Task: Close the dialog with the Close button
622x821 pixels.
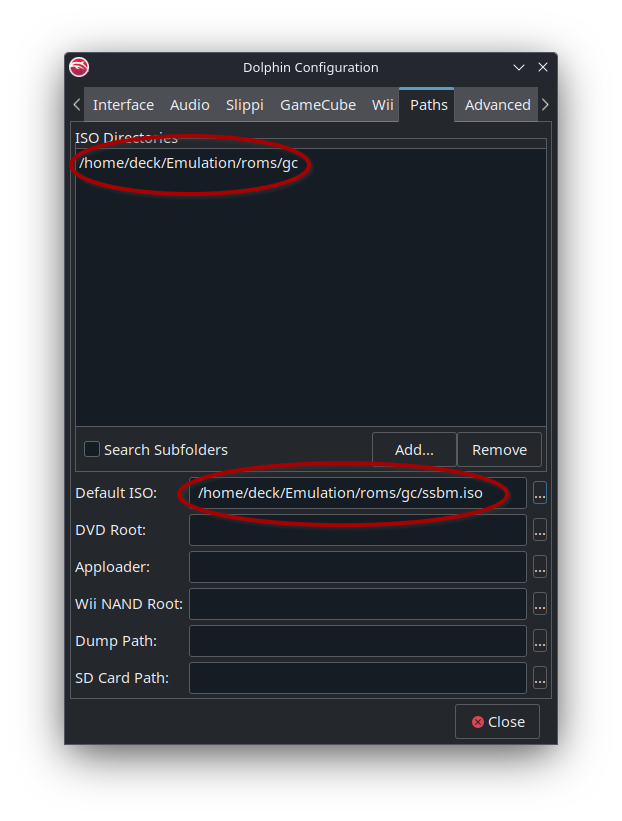Action: click(x=497, y=722)
